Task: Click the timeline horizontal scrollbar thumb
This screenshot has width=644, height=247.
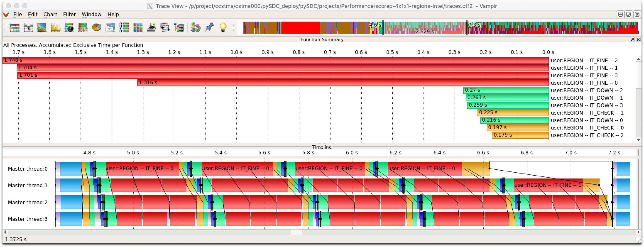Action: [296, 232]
